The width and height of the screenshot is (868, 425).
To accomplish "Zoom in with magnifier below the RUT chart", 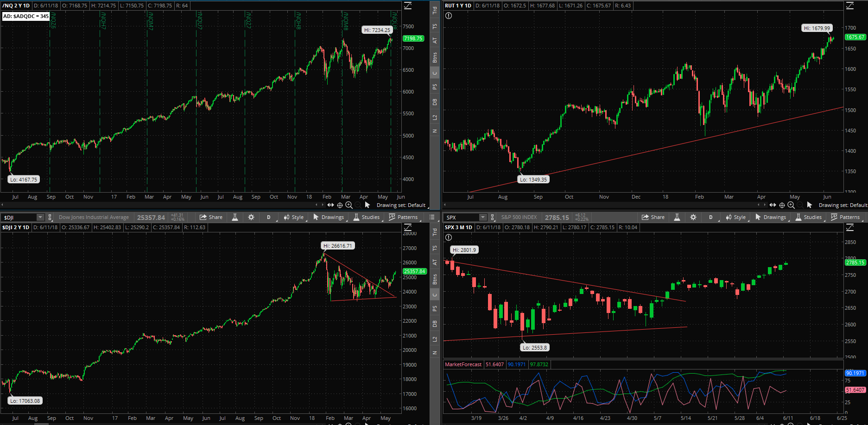I will point(791,205).
